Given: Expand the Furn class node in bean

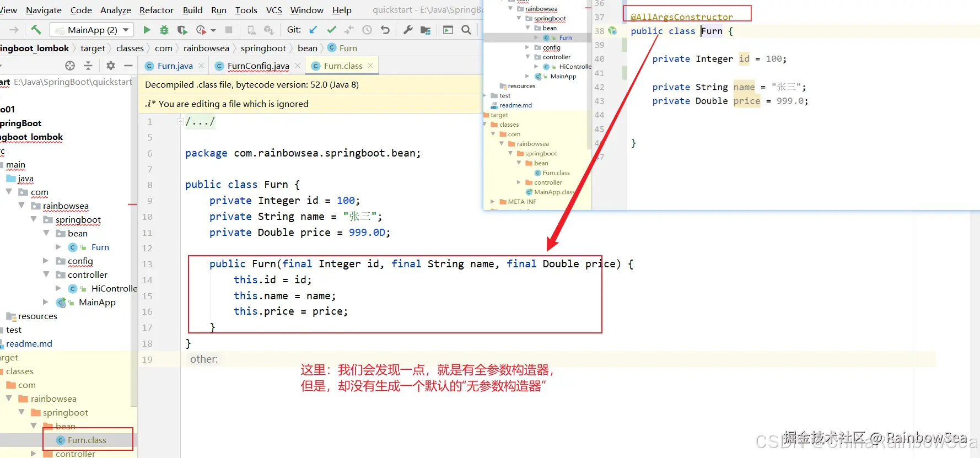Looking at the screenshot, I should (58, 247).
